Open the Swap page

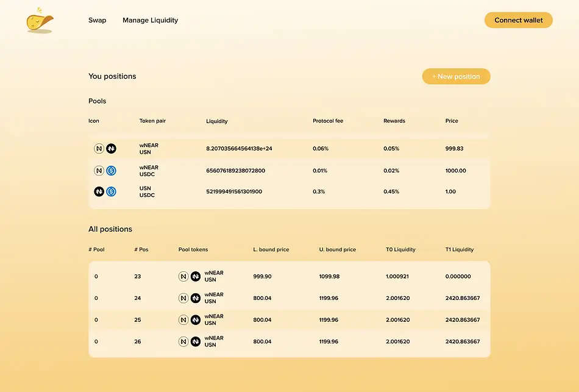(97, 20)
